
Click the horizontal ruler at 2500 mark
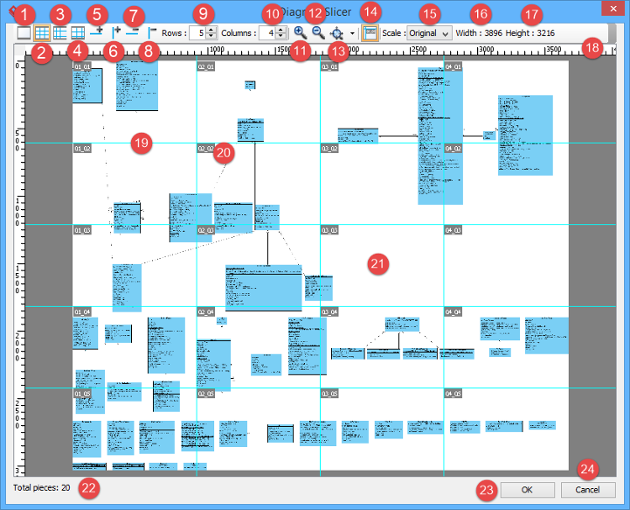(419, 49)
